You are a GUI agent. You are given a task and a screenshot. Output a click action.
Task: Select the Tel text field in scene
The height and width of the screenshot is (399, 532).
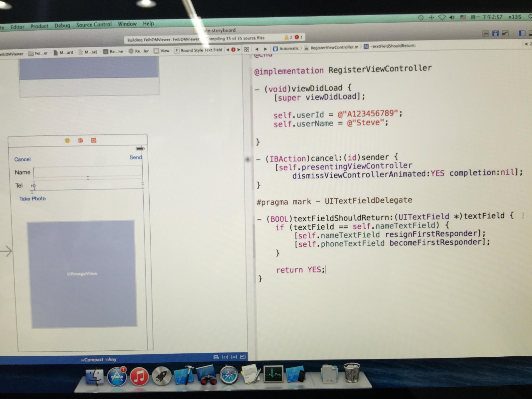coord(89,184)
